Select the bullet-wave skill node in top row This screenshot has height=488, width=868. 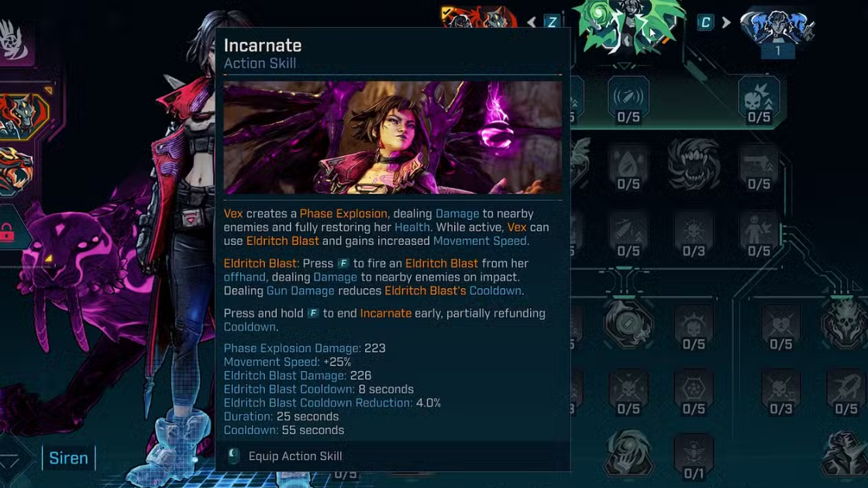[x=629, y=100]
